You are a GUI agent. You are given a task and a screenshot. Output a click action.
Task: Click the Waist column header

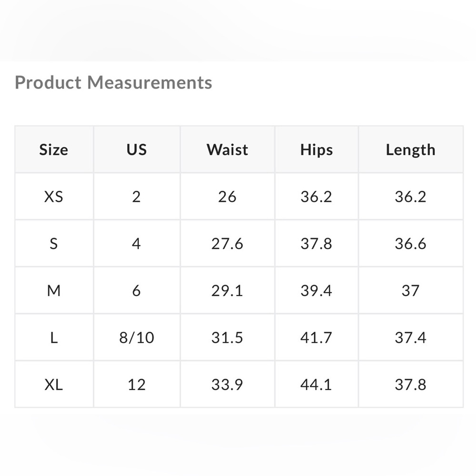pos(227,150)
